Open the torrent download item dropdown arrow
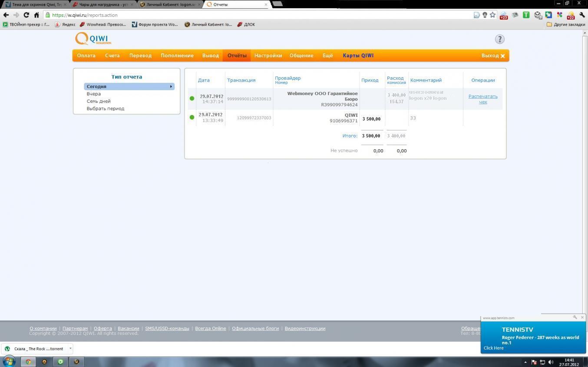This screenshot has width=588, height=367. click(70, 348)
